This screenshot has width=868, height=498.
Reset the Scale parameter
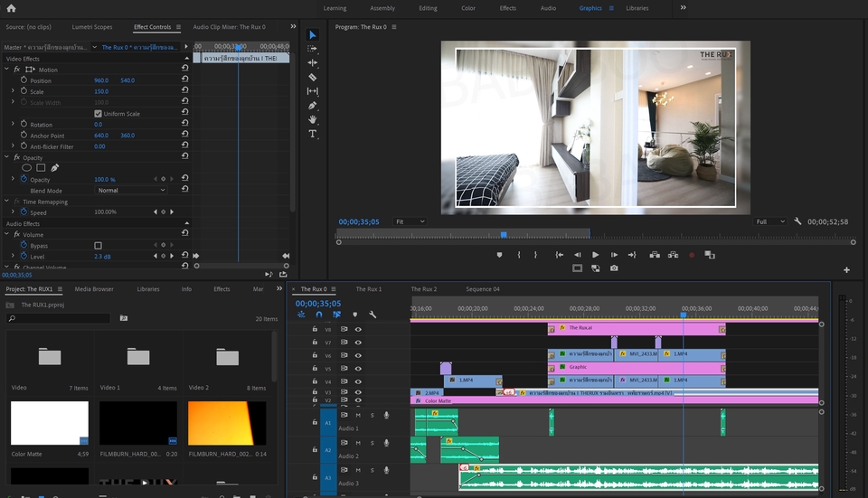(x=184, y=89)
